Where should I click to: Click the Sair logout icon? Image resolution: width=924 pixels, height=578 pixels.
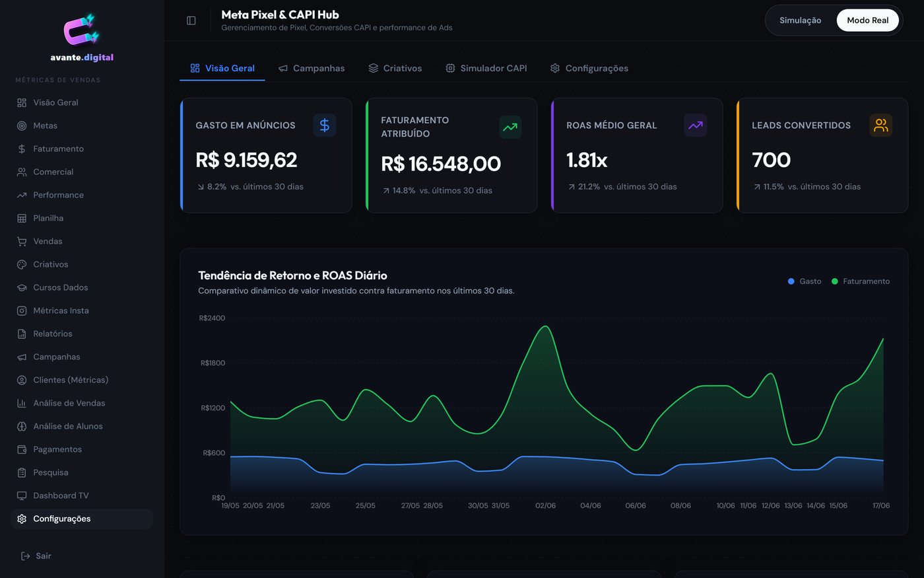[26, 556]
